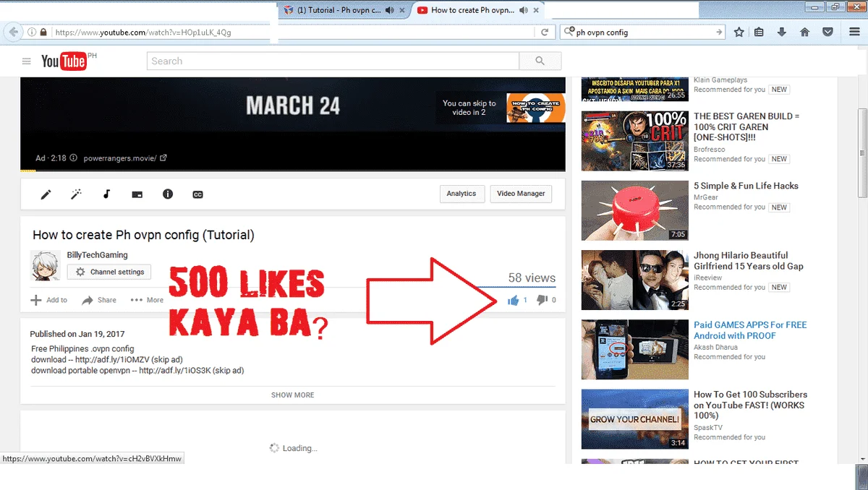Open the end screen cards editor icon

[137, 194]
